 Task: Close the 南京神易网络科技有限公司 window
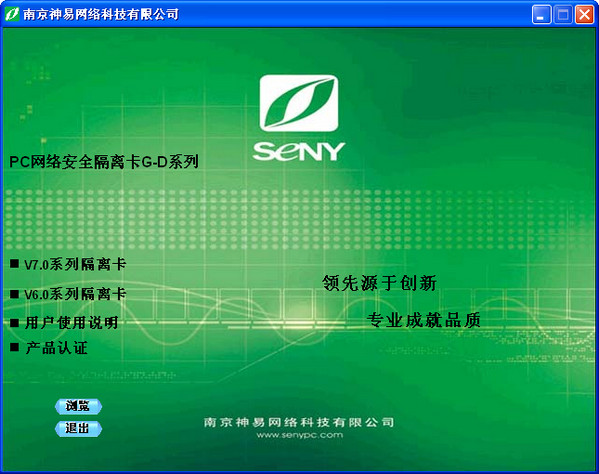tap(584, 15)
